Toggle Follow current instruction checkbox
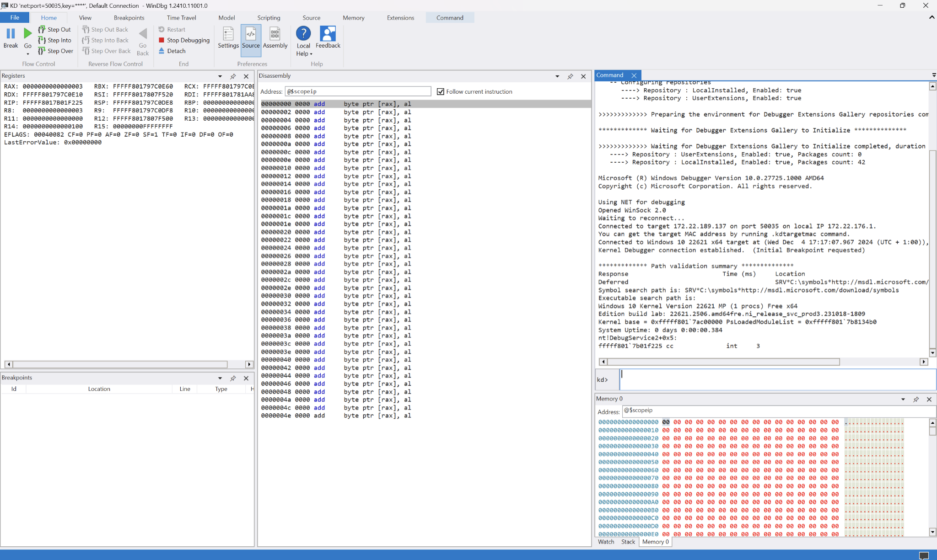This screenshot has width=937, height=560. pyautogui.click(x=441, y=91)
